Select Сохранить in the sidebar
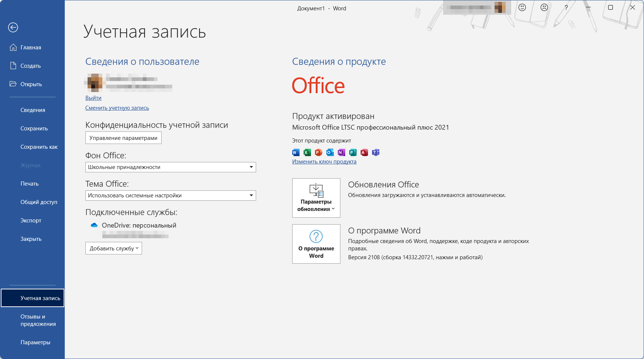Viewport: 644px width, 359px height. pyautogui.click(x=34, y=129)
